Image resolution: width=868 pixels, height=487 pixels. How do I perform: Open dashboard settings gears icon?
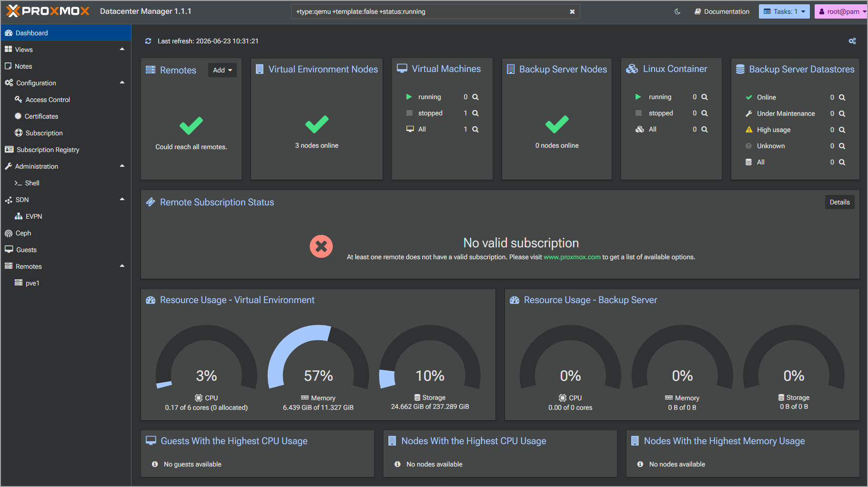point(852,41)
